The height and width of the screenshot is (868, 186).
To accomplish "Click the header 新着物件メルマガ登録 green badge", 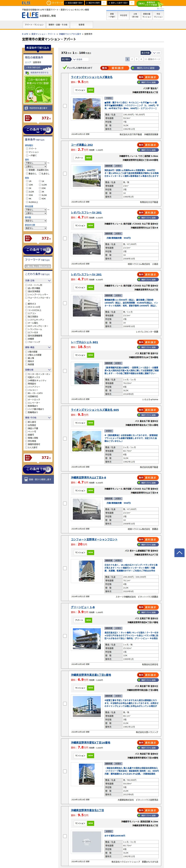I will tap(150, 4).
